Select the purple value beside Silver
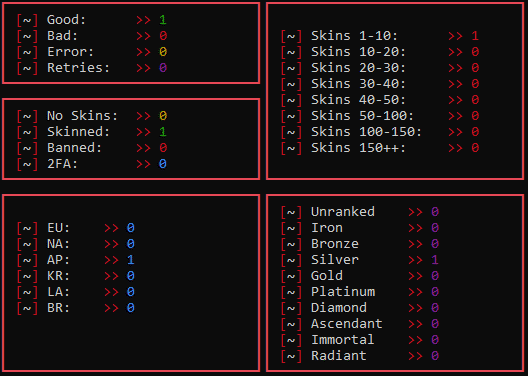The width and height of the screenshot is (528, 376). coord(435,260)
